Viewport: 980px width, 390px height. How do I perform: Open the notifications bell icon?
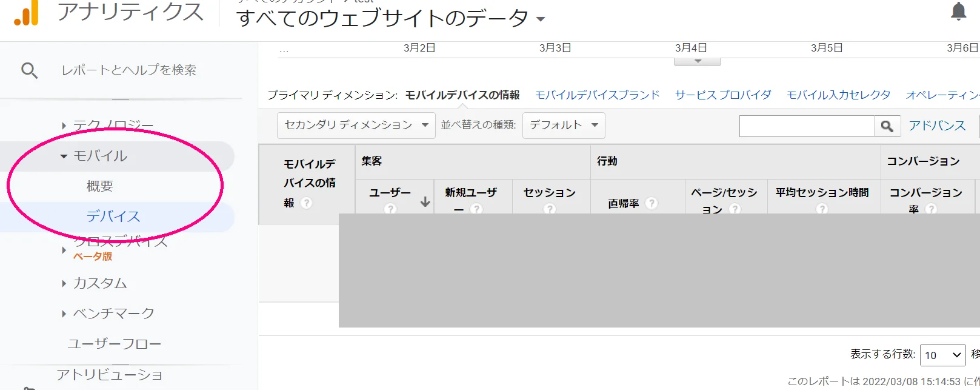point(958,12)
